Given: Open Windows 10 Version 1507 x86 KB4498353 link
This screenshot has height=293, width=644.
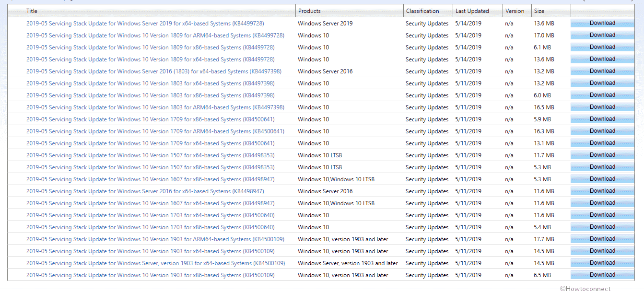Looking at the screenshot, I should (x=151, y=167).
